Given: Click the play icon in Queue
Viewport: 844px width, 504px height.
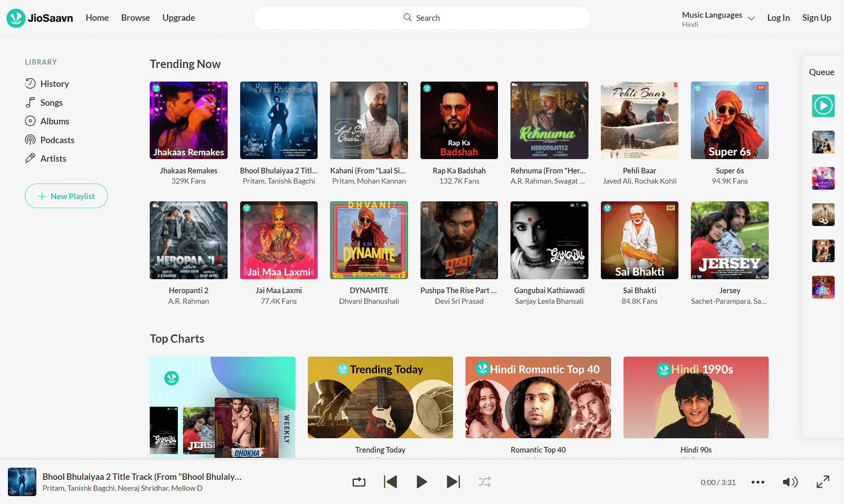Looking at the screenshot, I should click(823, 106).
